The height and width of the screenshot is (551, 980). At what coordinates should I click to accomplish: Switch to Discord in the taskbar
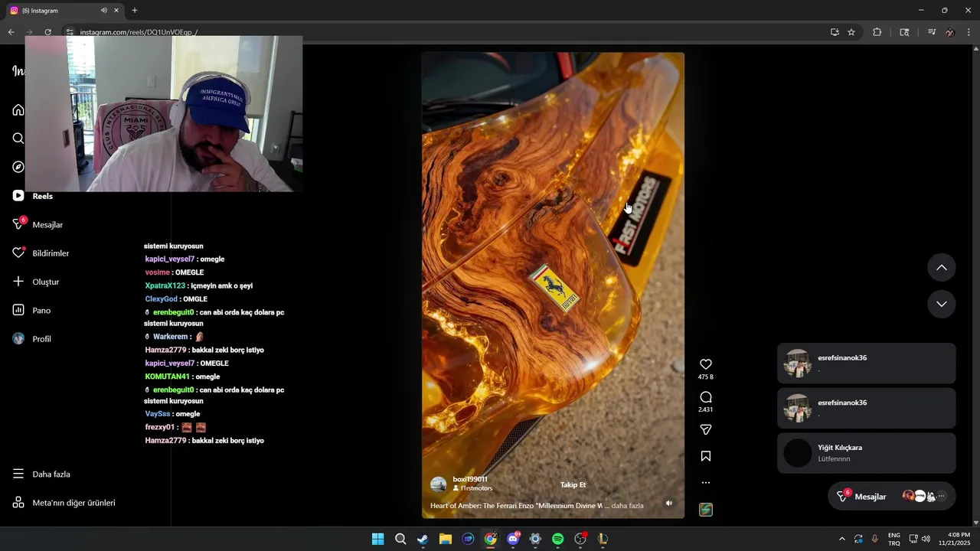[x=513, y=539]
